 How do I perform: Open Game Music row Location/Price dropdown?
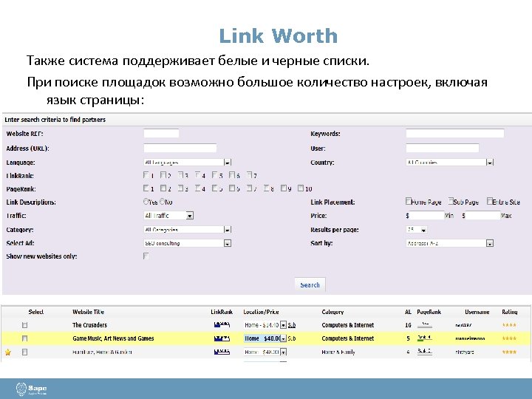pos(265,338)
